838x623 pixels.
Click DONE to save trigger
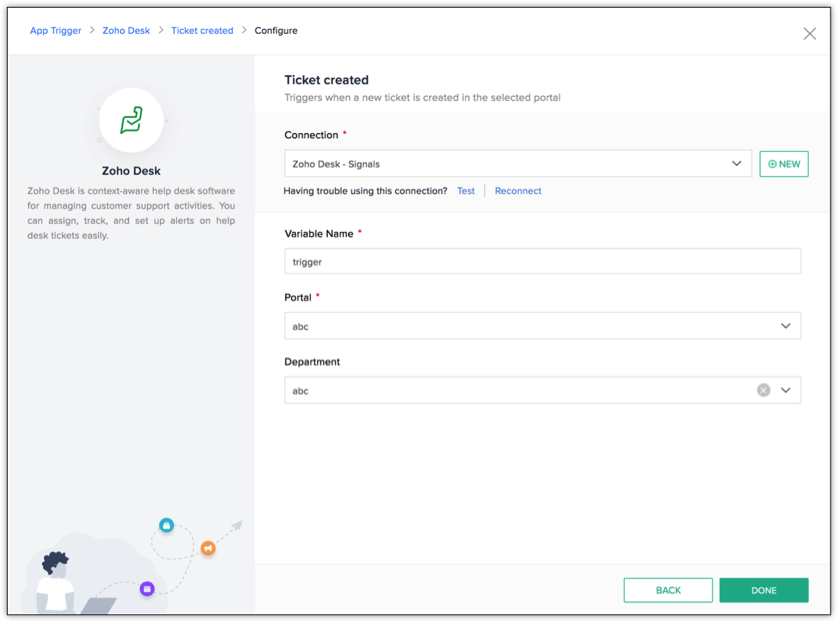(763, 590)
